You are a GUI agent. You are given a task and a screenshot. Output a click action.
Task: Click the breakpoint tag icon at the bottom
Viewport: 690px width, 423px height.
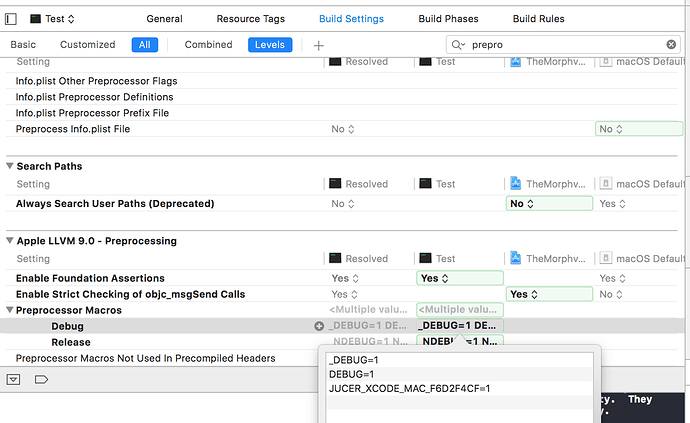[x=41, y=380]
